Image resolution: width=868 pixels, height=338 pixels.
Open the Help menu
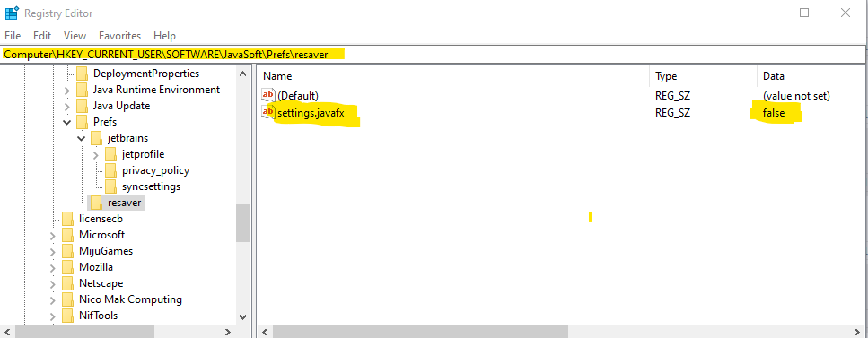pos(164,35)
